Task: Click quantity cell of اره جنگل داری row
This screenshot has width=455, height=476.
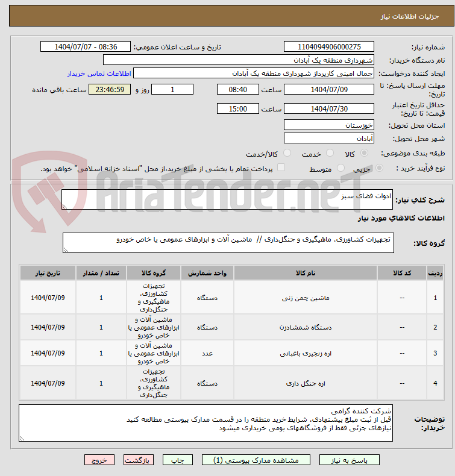Action: click(x=101, y=383)
